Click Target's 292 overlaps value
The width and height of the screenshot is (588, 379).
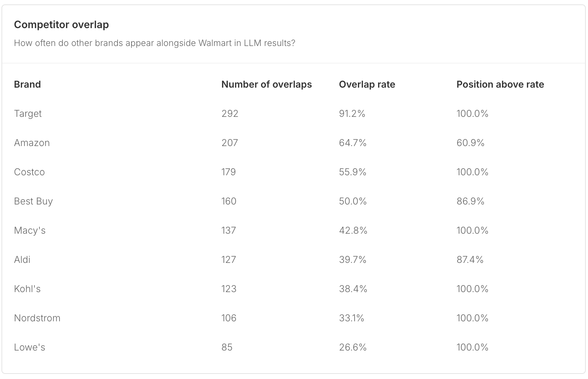[230, 114]
